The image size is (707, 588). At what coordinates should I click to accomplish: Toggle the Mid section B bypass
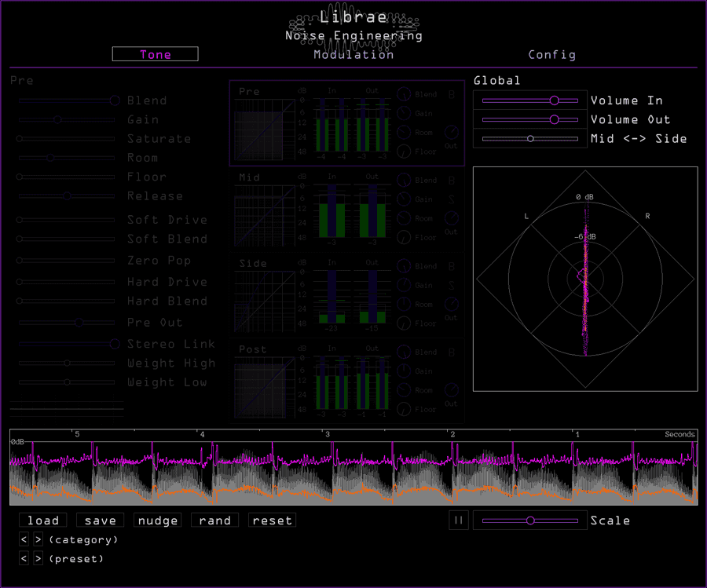[452, 181]
